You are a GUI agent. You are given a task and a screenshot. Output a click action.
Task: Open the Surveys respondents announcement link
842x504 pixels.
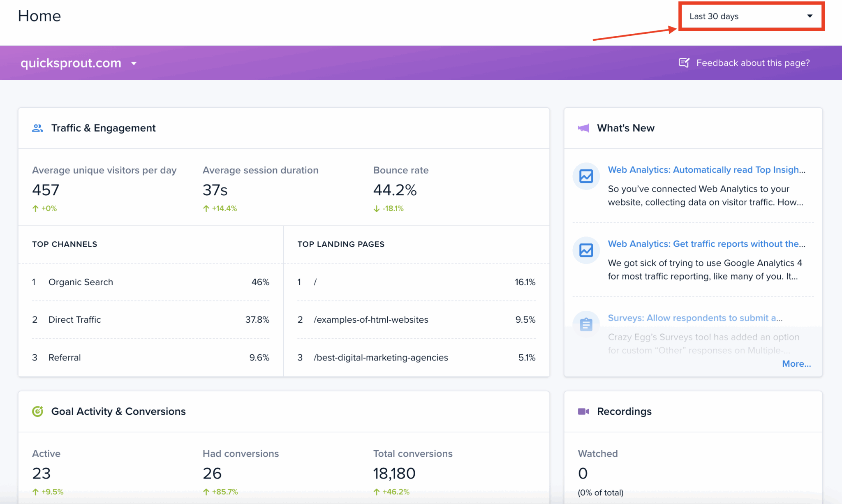pyautogui.click(x=695, y=318)
